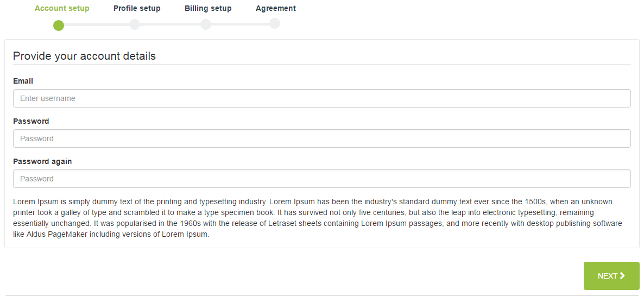The image size is (644, 296).
Task: Click the green Account setup step circle
Action: point(59,26)
